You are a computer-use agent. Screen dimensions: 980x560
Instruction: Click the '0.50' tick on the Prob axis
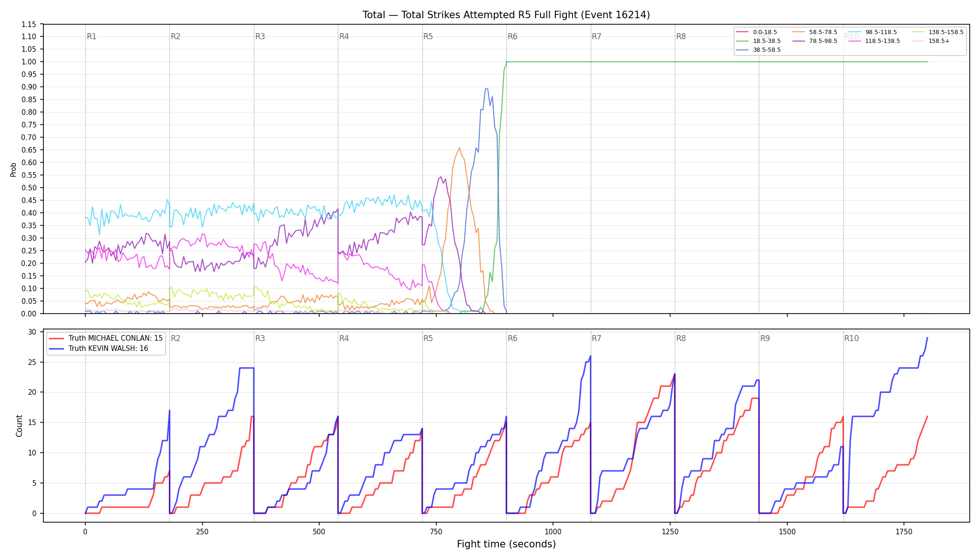[x=29, y=188]
